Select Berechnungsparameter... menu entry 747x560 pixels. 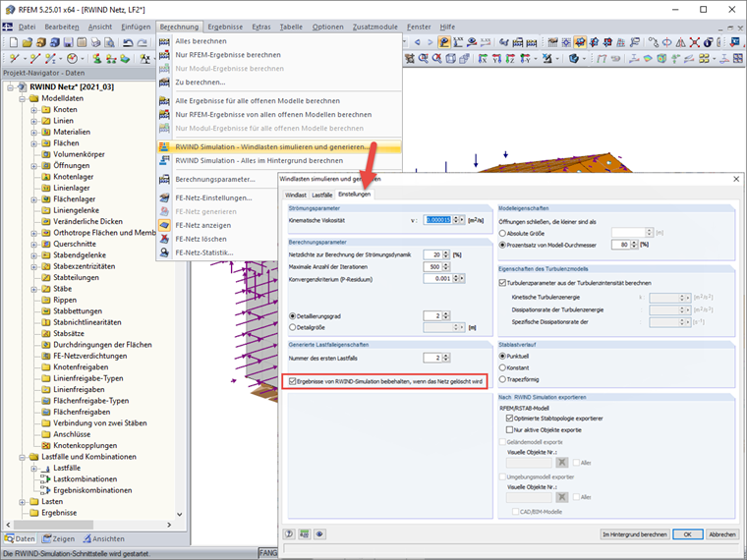point(215,179)
